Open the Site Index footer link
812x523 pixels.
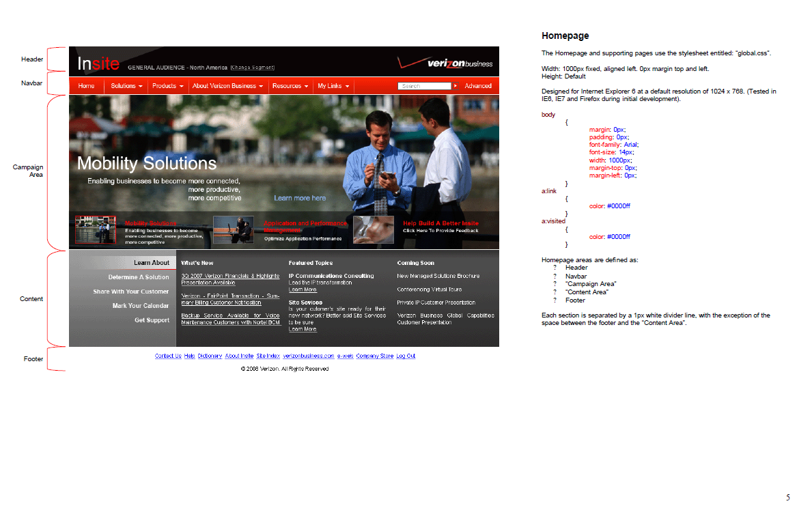click(268, 356)
